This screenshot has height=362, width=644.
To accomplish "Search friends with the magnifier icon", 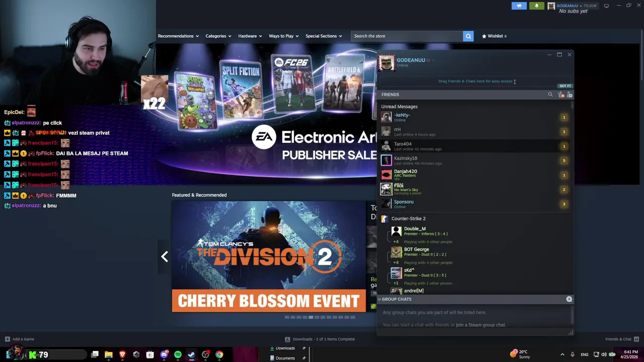I will tap(550, 95).
